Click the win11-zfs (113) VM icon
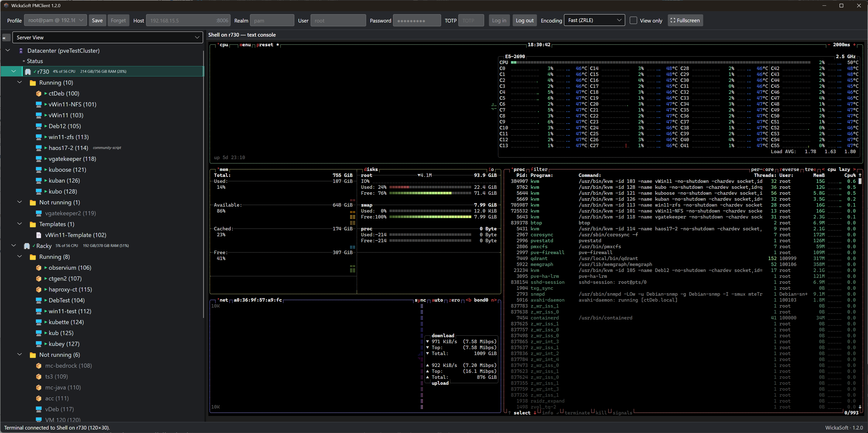This screenshot has height=433, width=868. 39,137
